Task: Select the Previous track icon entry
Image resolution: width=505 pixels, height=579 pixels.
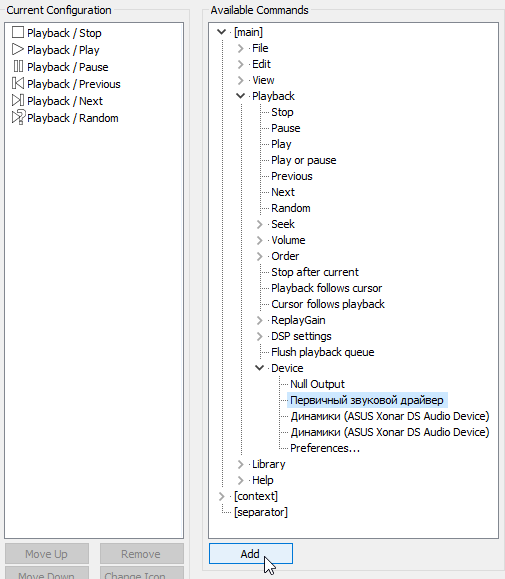Action: tap(18, 83)
